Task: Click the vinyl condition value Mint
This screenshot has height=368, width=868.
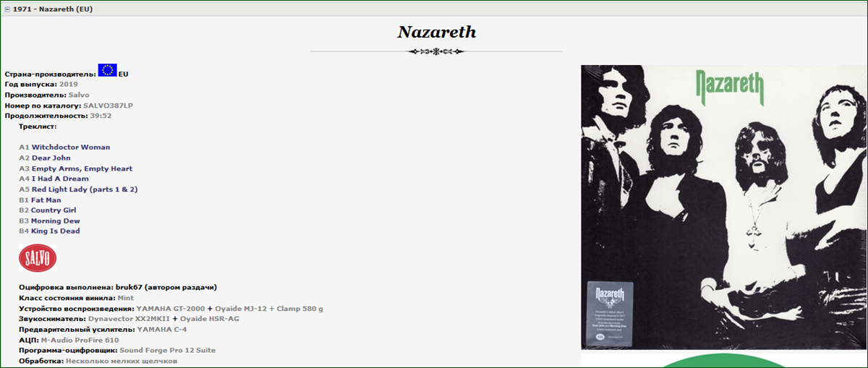Action: 126,298
